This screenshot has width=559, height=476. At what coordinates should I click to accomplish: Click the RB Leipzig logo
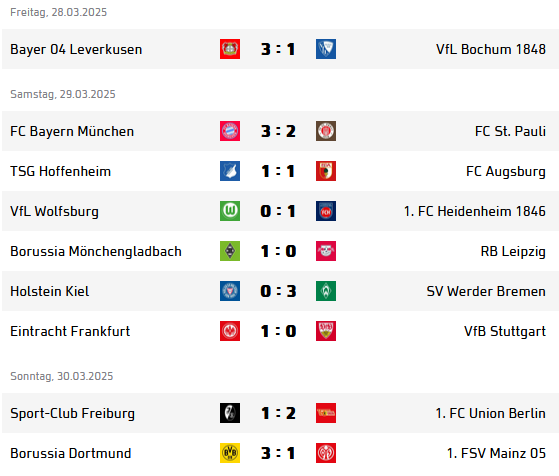point(326,251)
